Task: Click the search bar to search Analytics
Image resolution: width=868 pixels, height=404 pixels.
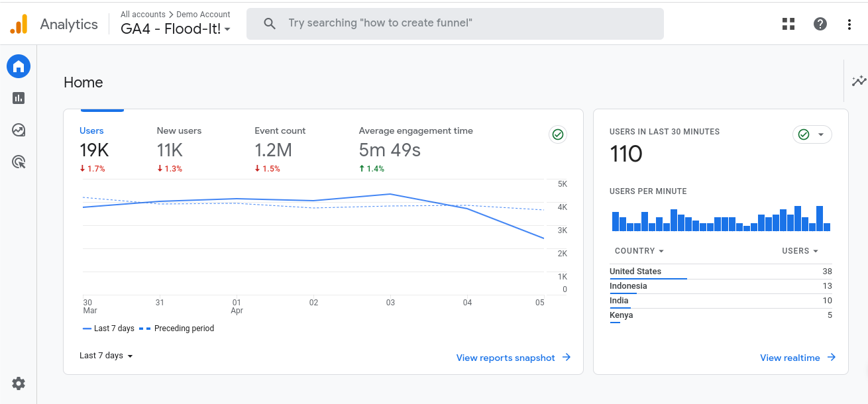Action: [455, 23]
